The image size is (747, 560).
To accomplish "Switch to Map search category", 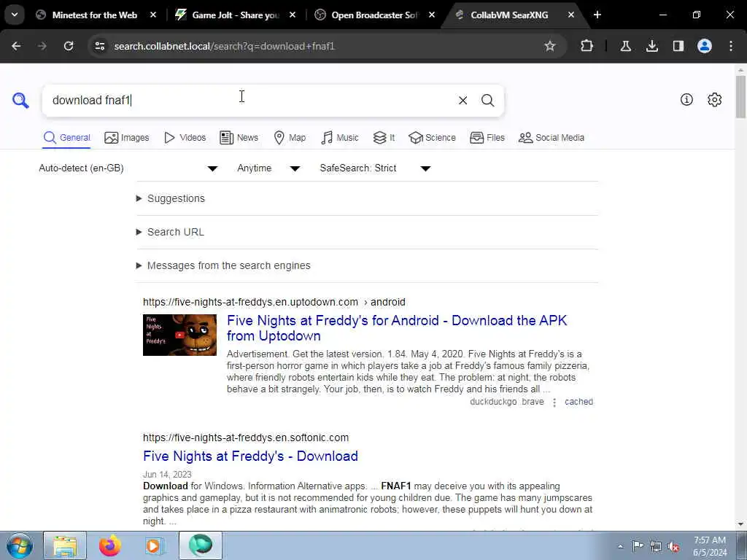I will coord(290,138).
